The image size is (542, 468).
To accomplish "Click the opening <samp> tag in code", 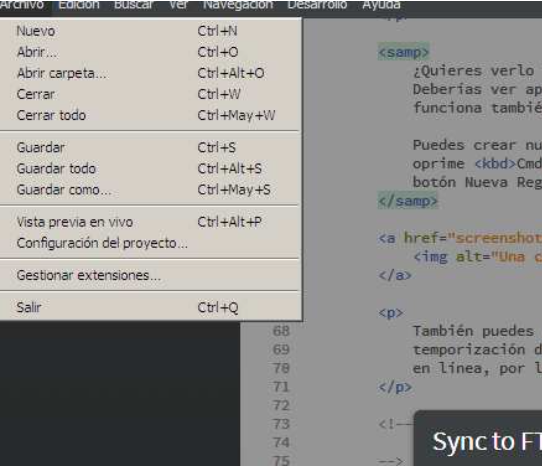I will 403,52.
